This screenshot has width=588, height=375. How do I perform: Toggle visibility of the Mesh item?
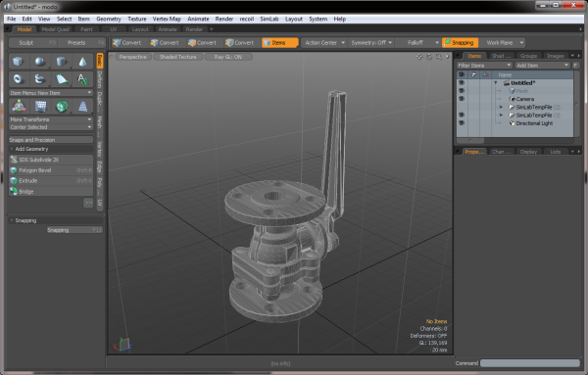click(462, 91)
